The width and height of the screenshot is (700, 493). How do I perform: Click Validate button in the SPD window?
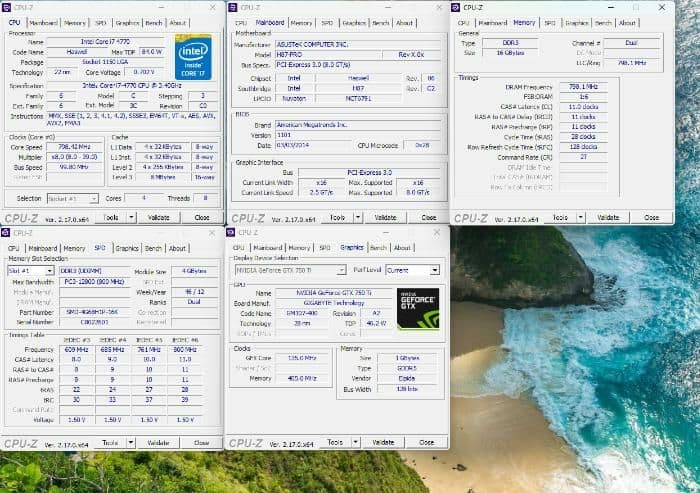158,443
